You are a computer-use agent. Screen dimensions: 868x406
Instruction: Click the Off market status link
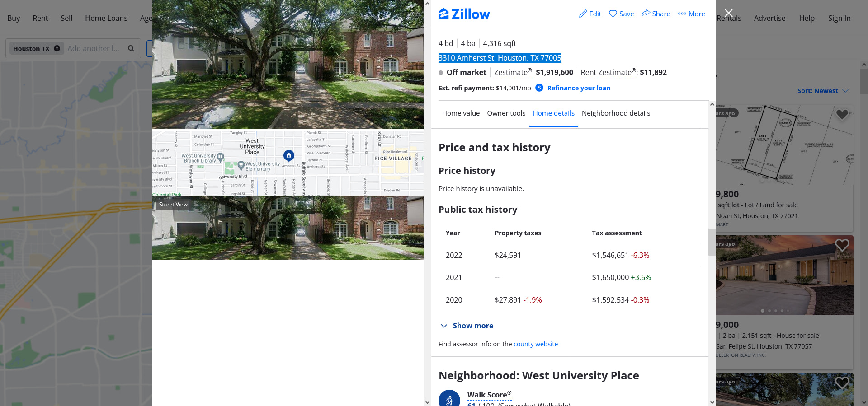467,72
